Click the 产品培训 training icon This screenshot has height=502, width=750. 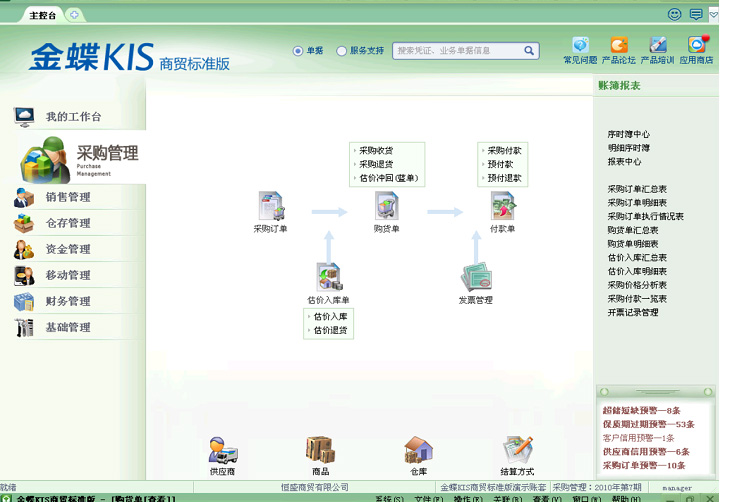(658, 45)
